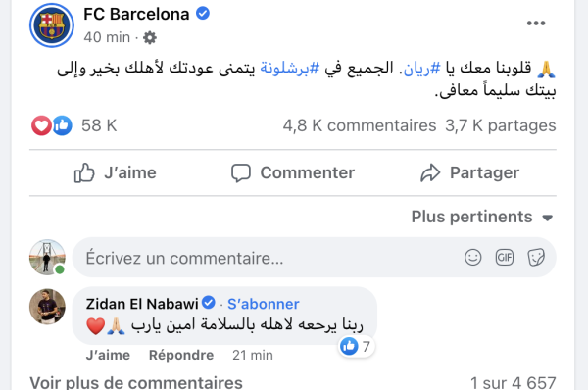Expand the Plus pertinents sort dropdown

pyautogui.click(x=482, y=217)
